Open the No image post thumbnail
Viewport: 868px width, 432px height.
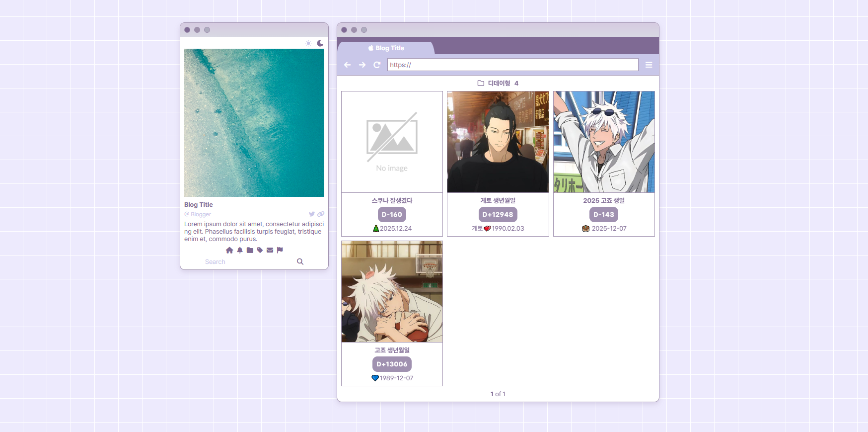(x=392, y=142)
